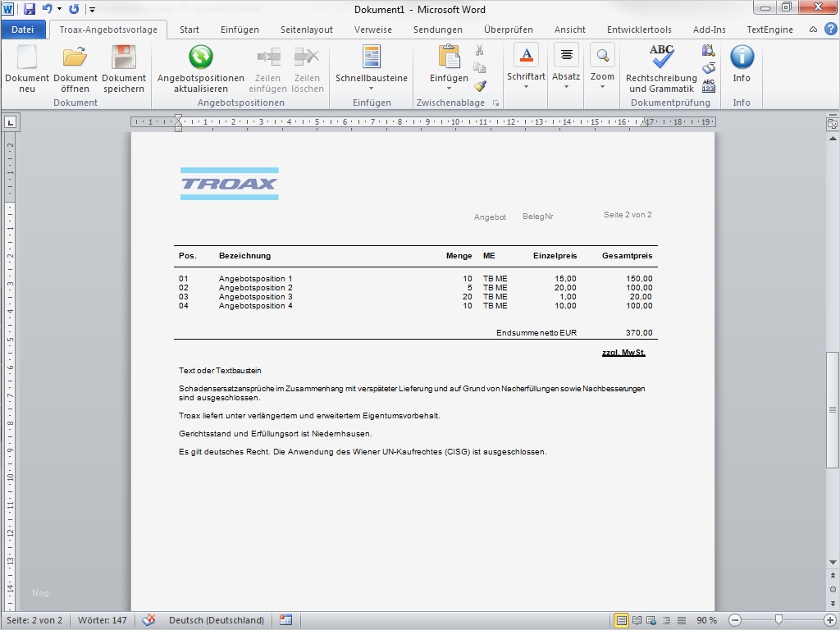Switch to the Start tab
This screenshot has width=840, height=630.
coord(189,30)
